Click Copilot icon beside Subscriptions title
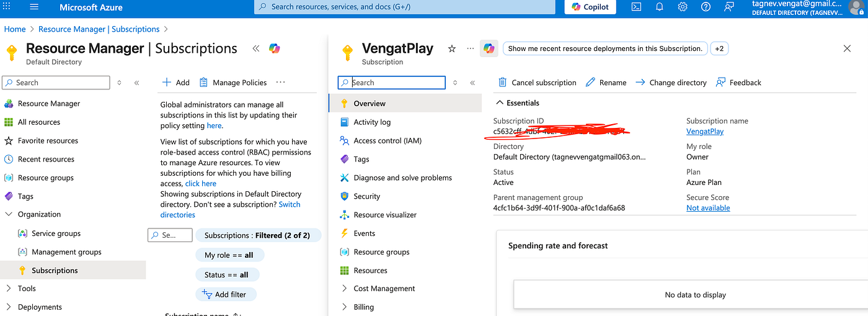Viewport: 868px width, 316px height. [x=275, y=48]
